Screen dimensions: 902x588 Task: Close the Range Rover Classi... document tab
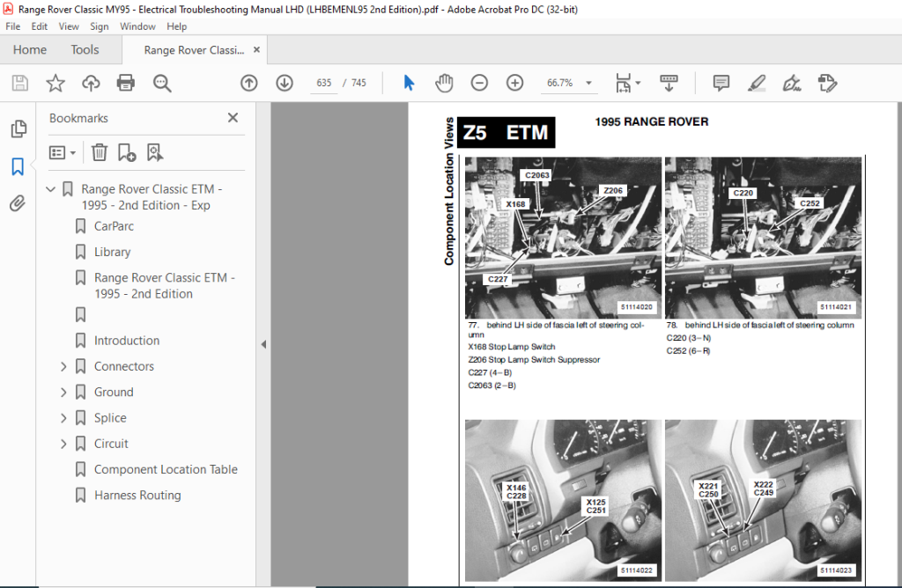pos(256,50)
